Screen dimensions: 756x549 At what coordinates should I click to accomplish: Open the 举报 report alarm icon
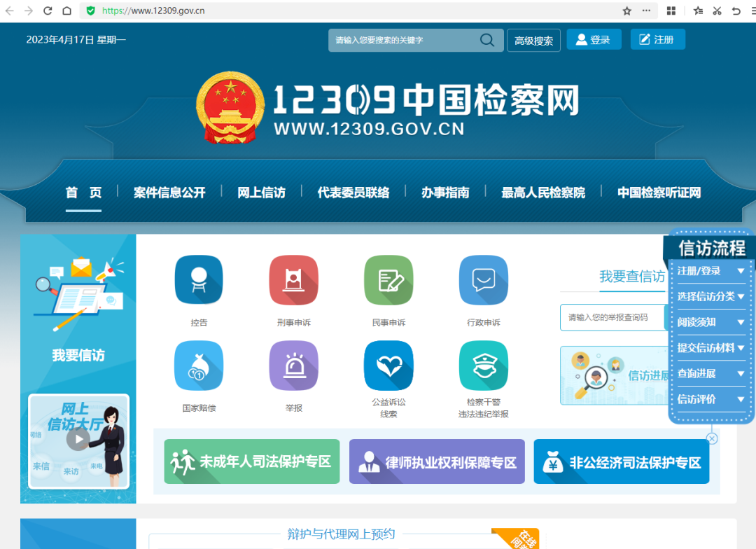tap(293, 366)
